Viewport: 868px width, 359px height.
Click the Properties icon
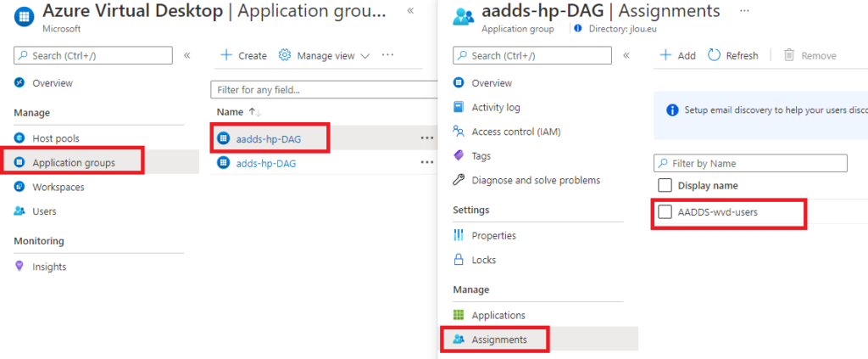pos(459,235)
